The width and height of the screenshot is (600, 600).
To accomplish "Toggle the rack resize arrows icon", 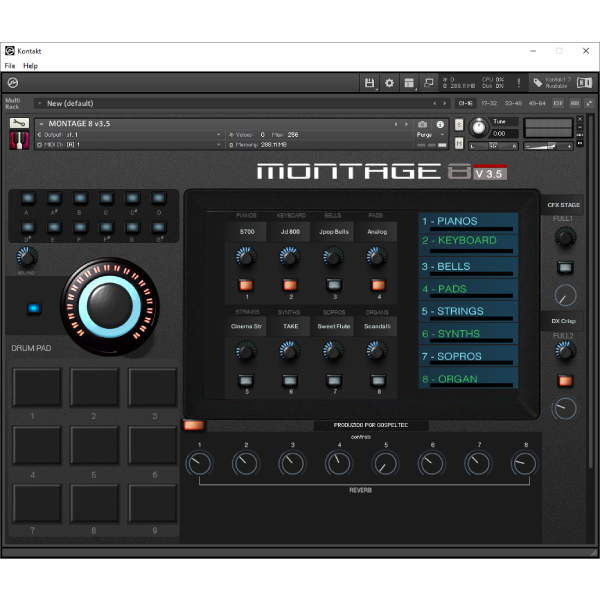I will 589,103.
